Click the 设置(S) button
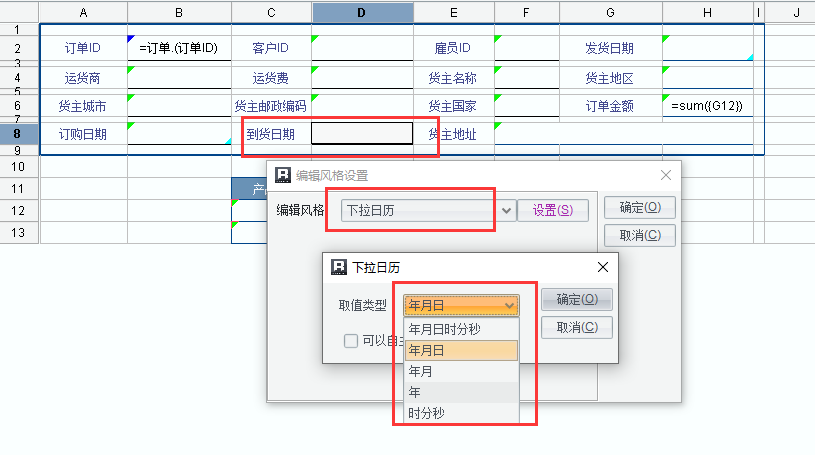The image size is (815, 455). pos(553,211)
